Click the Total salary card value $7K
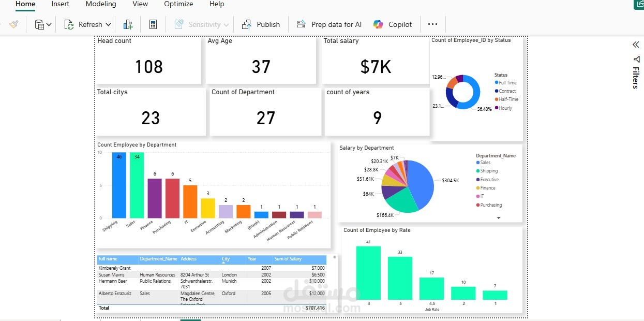644x321 pixels. click(x=376, y=67)
